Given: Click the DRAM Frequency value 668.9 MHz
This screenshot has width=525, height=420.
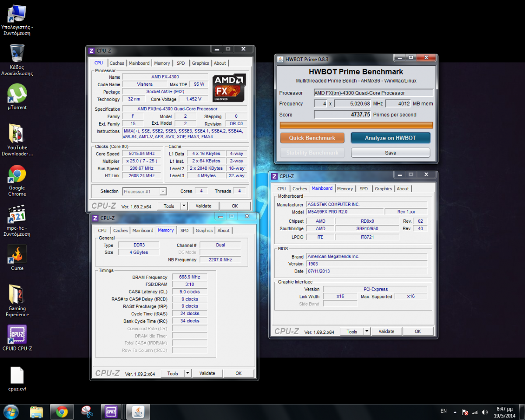Looking at the screenshot, I should [x=189, y=277].
